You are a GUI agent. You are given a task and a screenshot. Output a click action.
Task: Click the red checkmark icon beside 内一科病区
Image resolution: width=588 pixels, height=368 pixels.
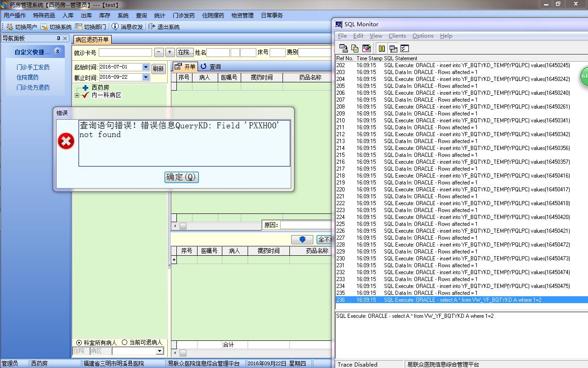coord(85,95)
